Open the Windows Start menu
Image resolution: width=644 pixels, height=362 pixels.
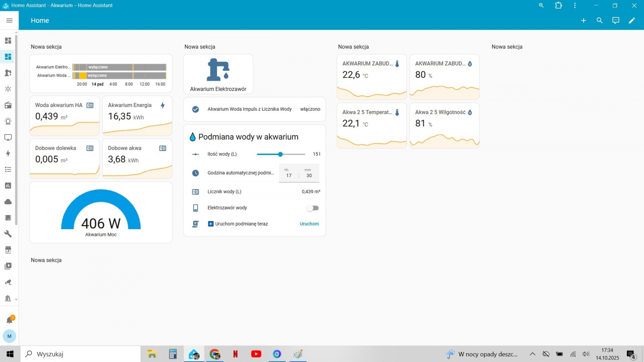click(10, 354)
